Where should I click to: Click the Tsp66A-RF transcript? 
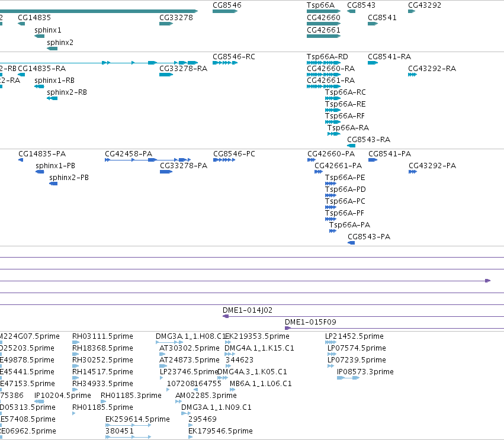(x=333, y=122)
